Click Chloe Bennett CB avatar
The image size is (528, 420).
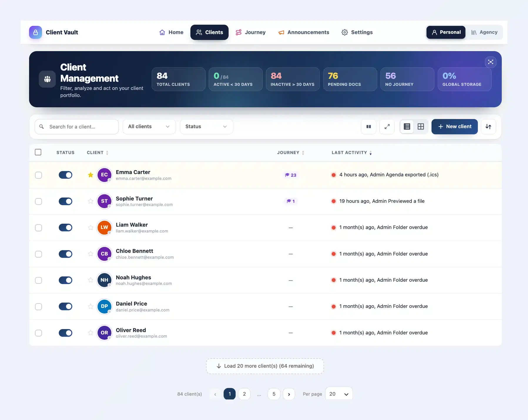point(104,254)
